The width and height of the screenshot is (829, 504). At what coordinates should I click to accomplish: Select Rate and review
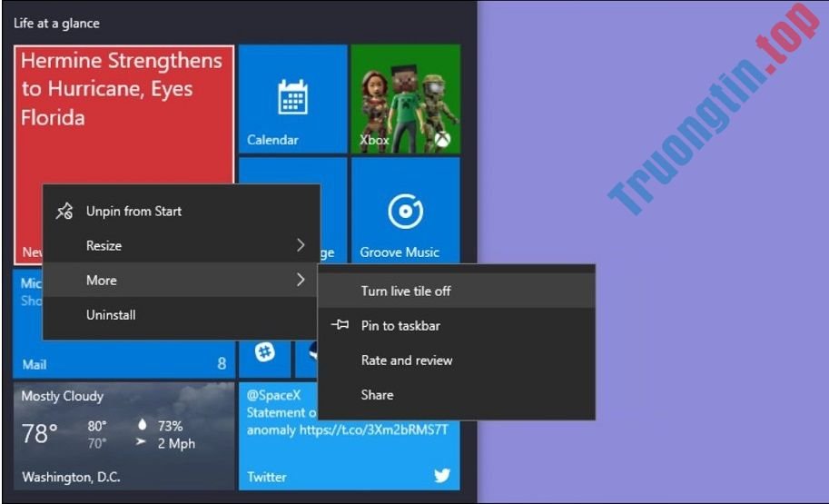point(456,361)
